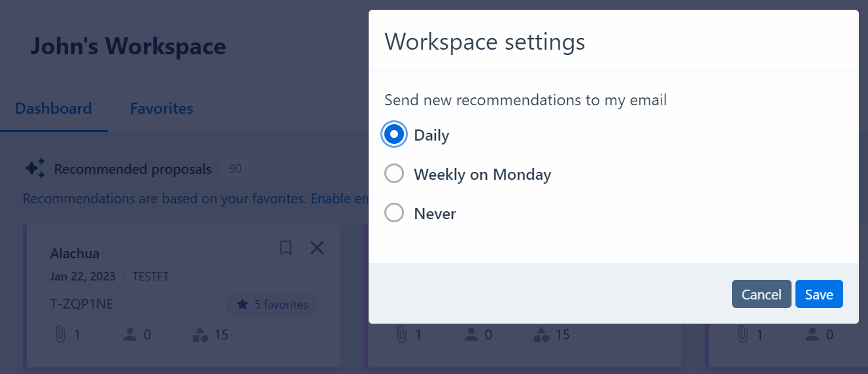Select the Daily email option
The height and width of the screenshot is (374, 868).
(394, 134)
